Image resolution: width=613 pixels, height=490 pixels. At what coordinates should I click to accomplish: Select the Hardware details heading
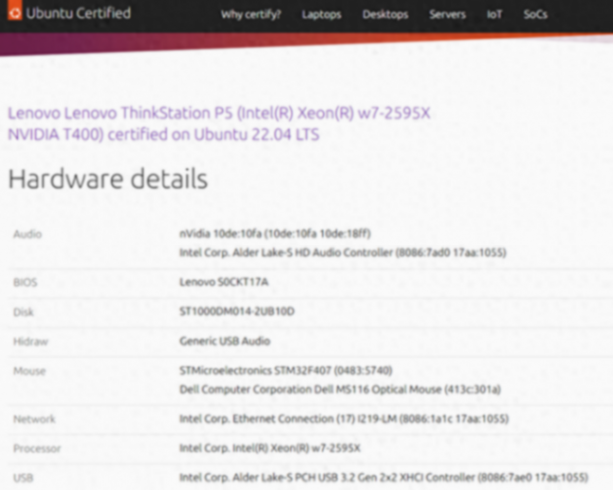(x=108, y=179)
